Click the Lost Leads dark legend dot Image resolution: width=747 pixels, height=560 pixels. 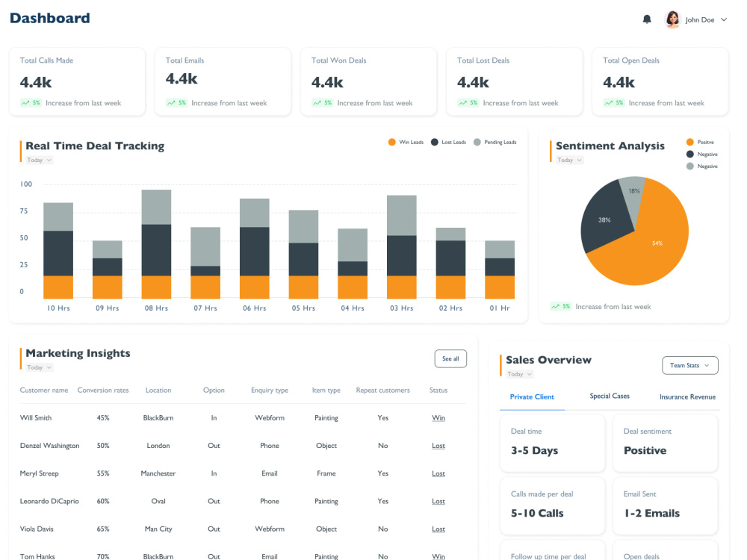tap(435, 142)
